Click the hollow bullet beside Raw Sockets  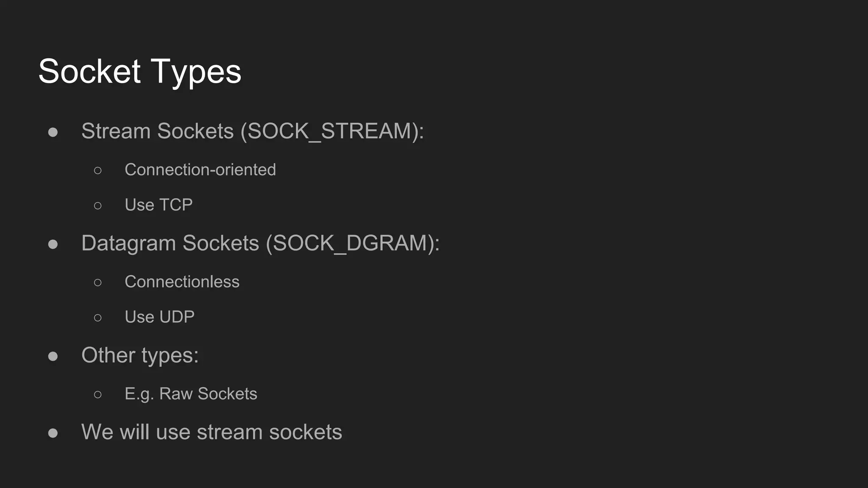pyautogui.click(x=98, y=395)
